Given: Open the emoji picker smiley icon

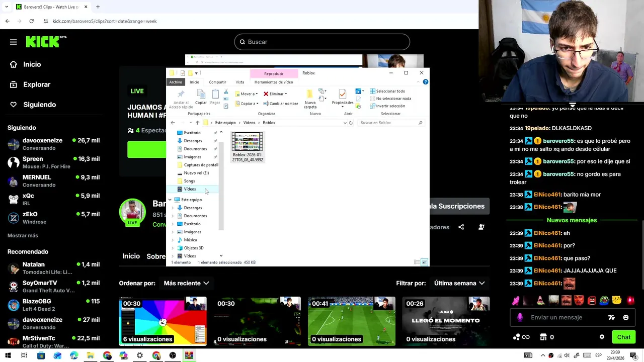Looking at the screenshot, I should click(x=626, y=317).
